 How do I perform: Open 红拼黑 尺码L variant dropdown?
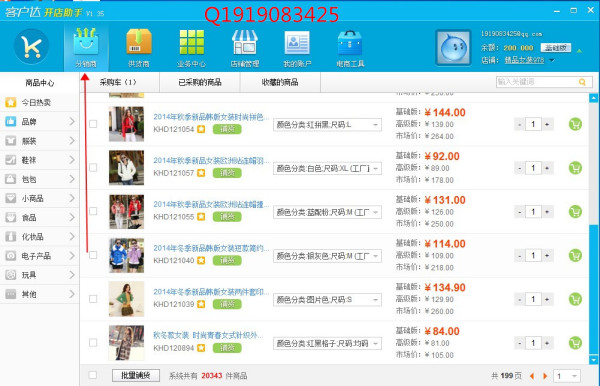coord(327,125)
